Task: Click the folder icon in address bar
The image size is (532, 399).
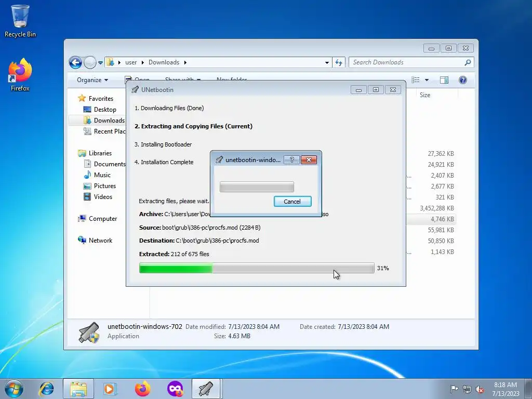Action: tap(110, 62)
